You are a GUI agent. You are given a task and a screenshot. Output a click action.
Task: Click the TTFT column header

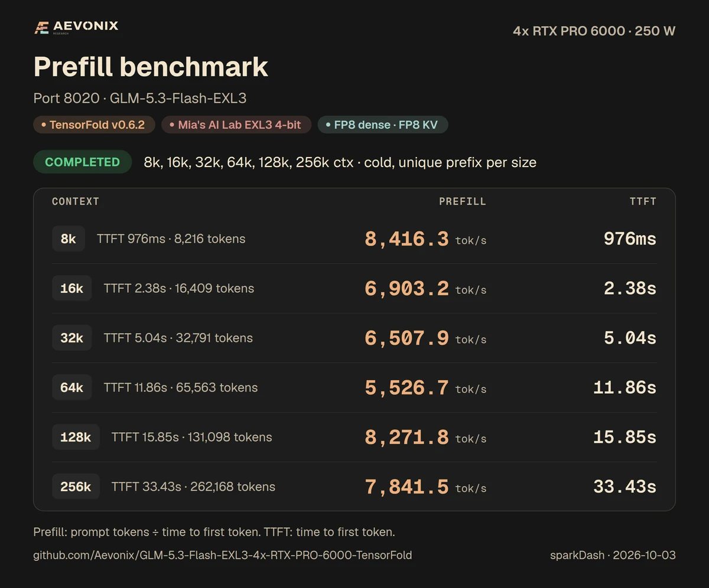[x=643, y=201]
